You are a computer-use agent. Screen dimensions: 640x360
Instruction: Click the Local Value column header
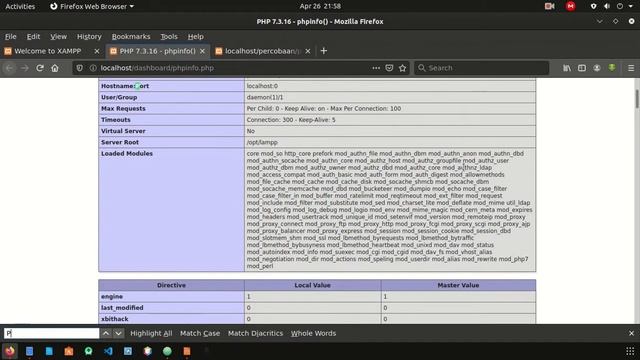pyautogui.click(x=313, y=285)
